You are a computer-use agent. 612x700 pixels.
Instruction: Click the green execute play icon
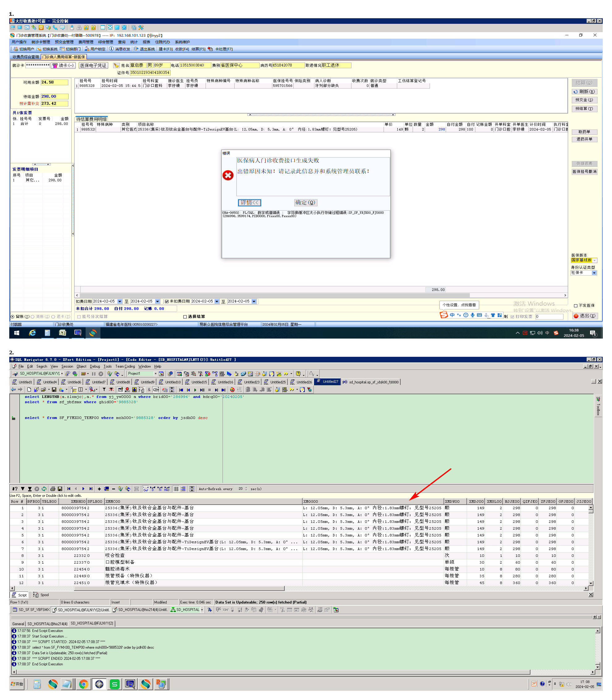195,390
